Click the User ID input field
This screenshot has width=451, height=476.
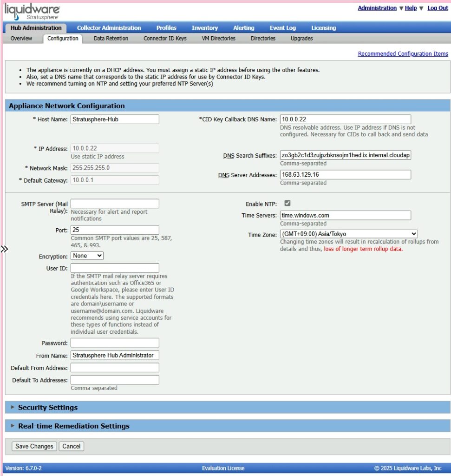click(x=115, y=268)
